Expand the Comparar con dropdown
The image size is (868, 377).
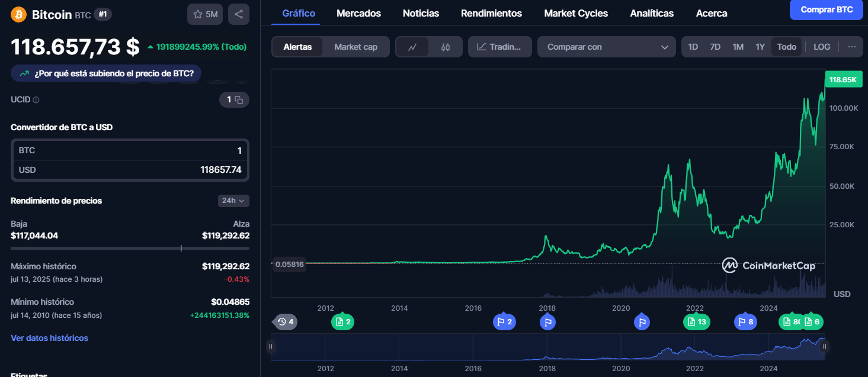click(x=606, y=47)
